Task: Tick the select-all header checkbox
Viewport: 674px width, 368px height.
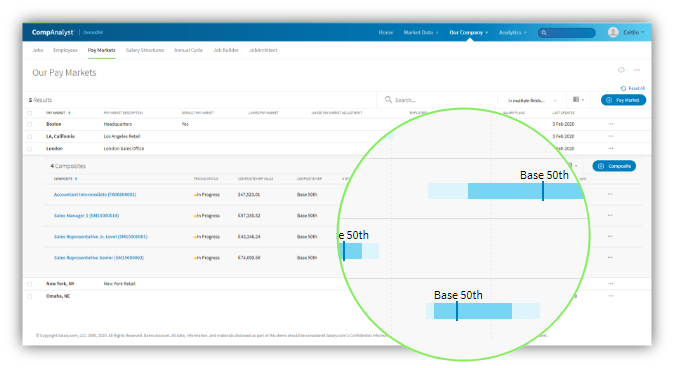Action: pos(30,113)
